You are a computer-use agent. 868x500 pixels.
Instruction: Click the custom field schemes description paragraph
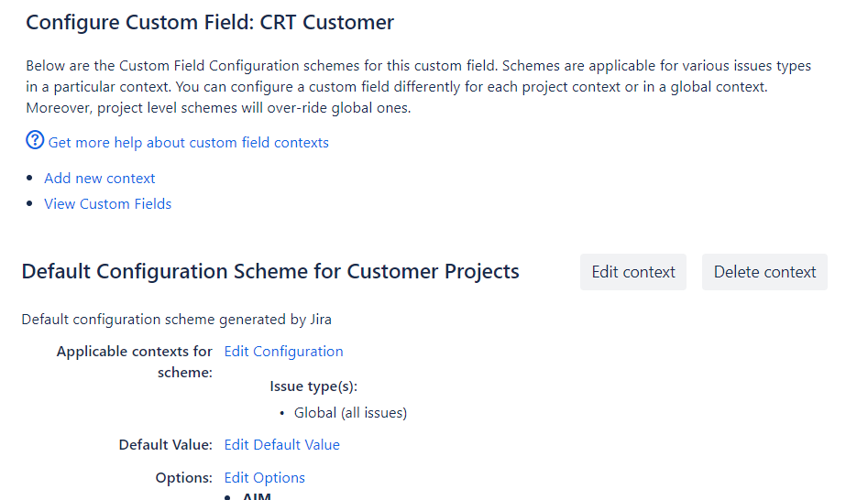click(418, 87)
